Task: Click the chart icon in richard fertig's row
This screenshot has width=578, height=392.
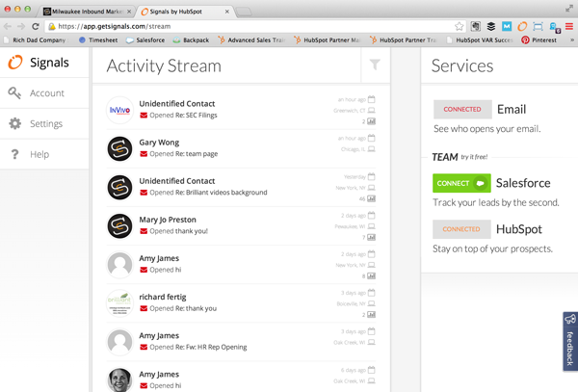Action: coord(372,315)
